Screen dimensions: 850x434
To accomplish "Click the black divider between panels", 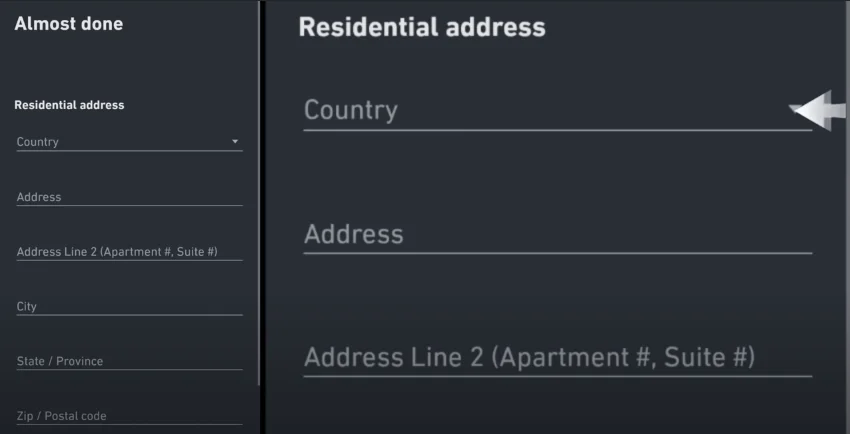I will pos(263,217).
